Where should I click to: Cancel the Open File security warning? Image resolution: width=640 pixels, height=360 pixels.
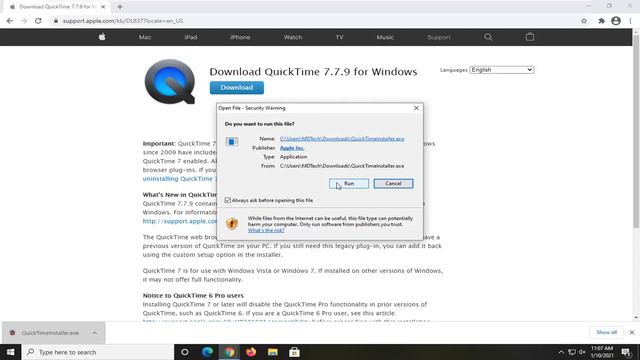pos(393,184)
